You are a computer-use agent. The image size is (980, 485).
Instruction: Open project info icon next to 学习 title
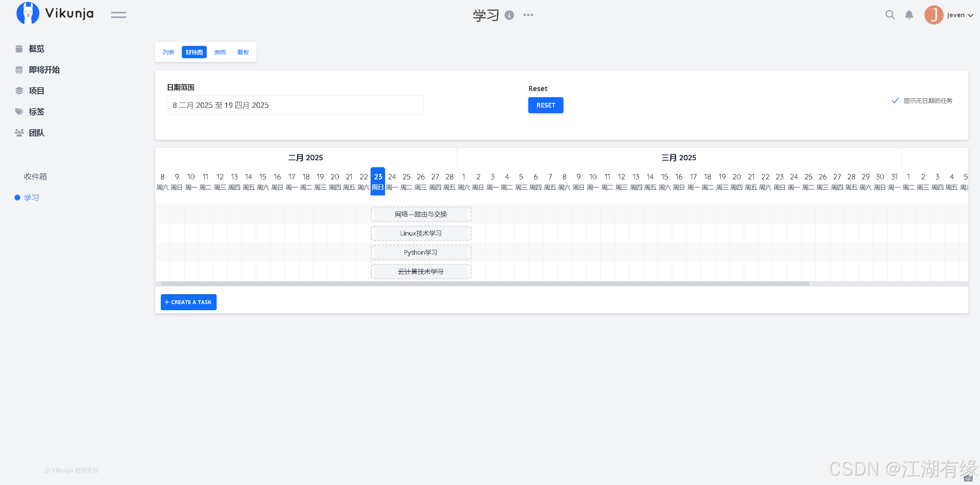(x=509, y=15)
